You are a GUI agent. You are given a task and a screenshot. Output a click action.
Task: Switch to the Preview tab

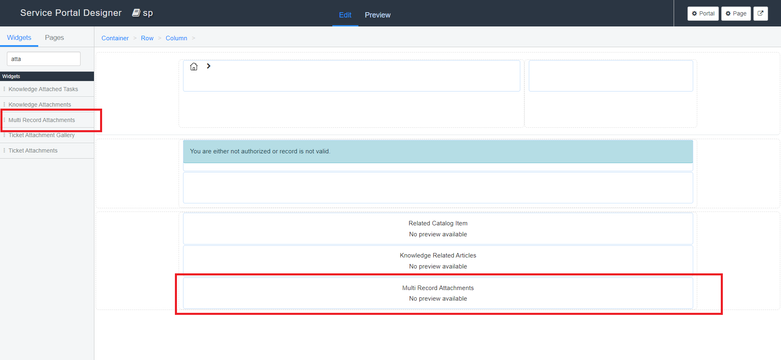click(378, 15)
